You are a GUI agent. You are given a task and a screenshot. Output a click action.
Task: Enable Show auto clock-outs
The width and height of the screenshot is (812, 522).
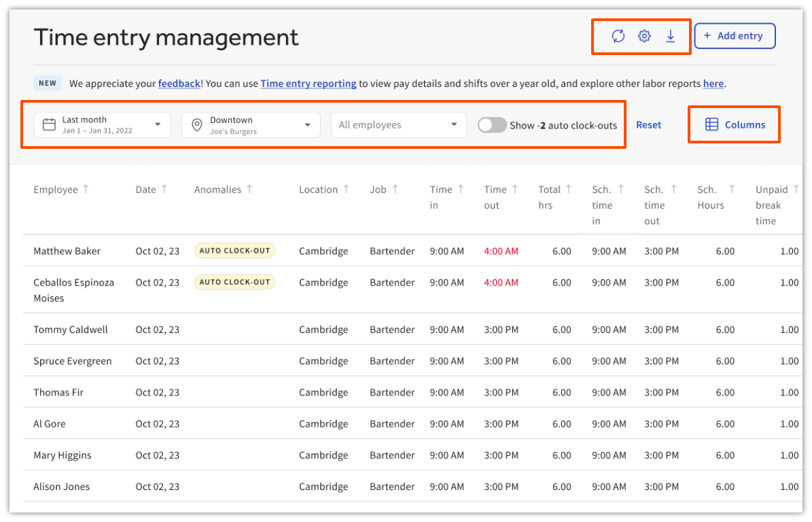pyautogui.click(x=492, y=124)
